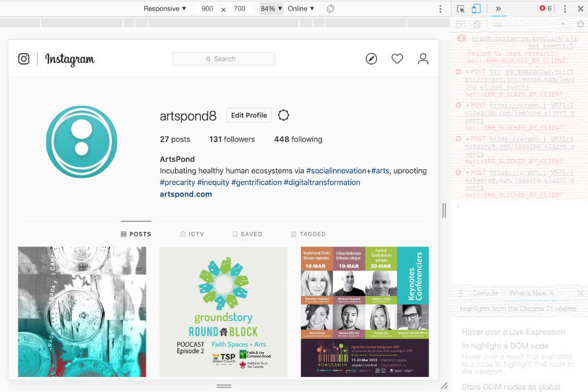Open the settings gear beside Edit Profile
588x392 pixels.
[x=284, y=115]
